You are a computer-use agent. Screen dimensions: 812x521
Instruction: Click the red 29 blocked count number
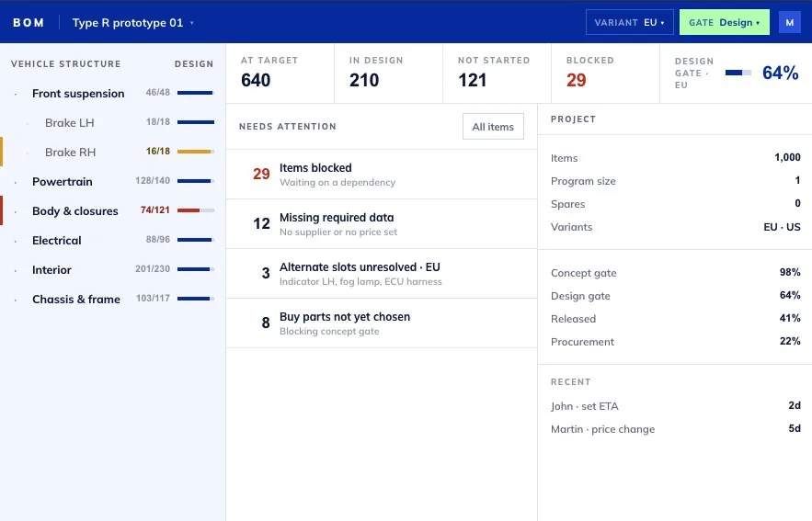[261, 174]
